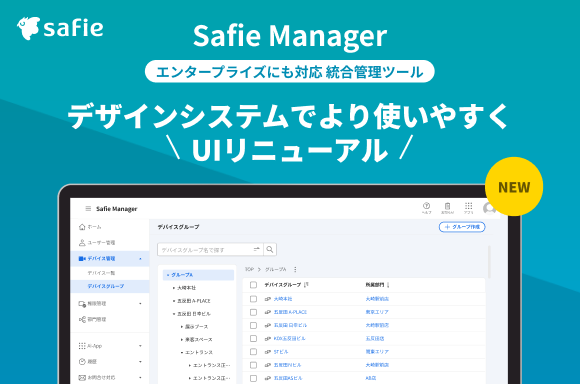This screenshot has height=384, width=580.
Task: Select 五反田 A-PLACE in the group tree
Action: (x=194, y=301)
